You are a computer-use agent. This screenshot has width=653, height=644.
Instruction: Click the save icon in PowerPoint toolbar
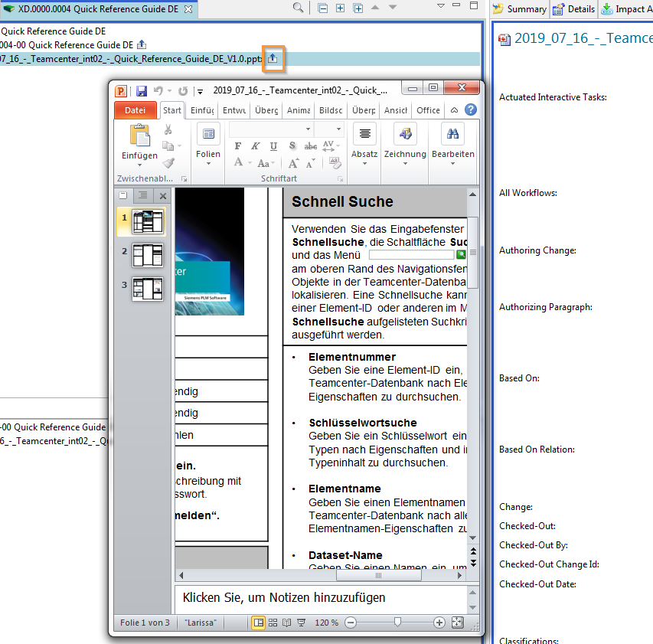point(141,90)
